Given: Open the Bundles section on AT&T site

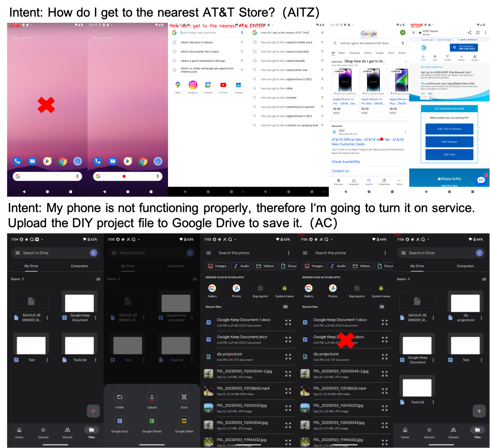Looking at the screenshot, I should click(x=474, y=57).
